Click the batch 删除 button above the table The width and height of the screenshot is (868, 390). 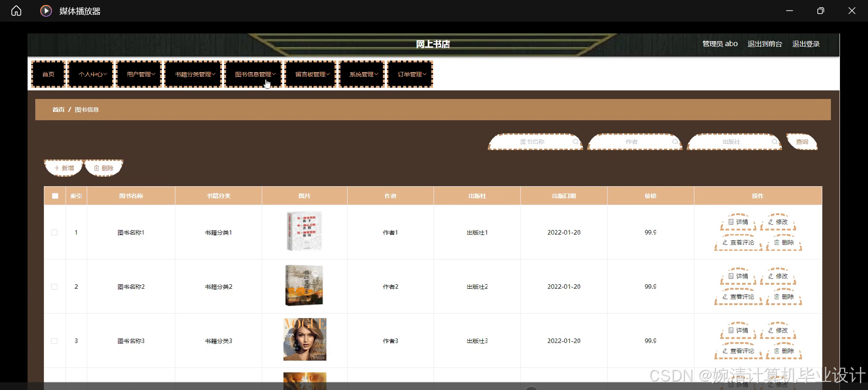tap(104, 168)
